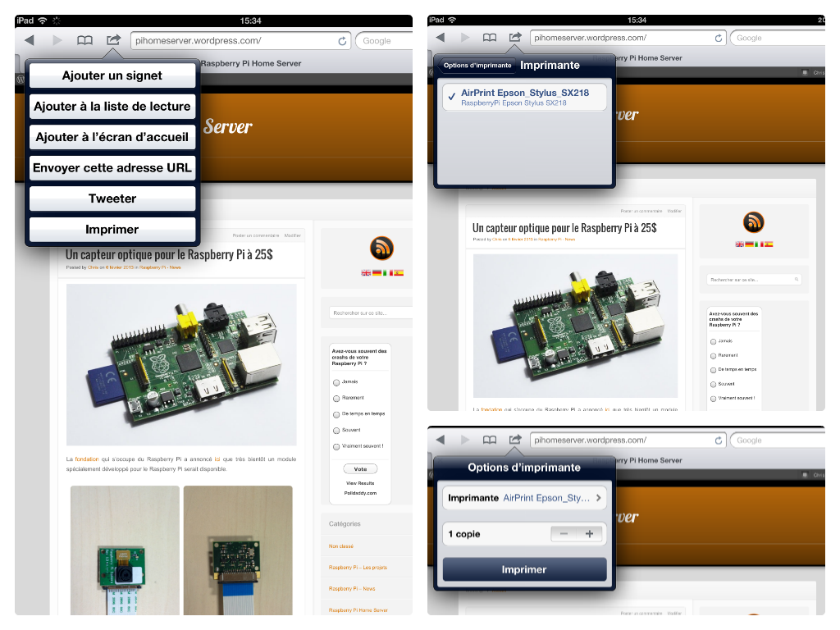This screenshot has height=630, width=840.
Task: Choose Envoyer cette adresse URL
Action: click(x=112, y=167)
